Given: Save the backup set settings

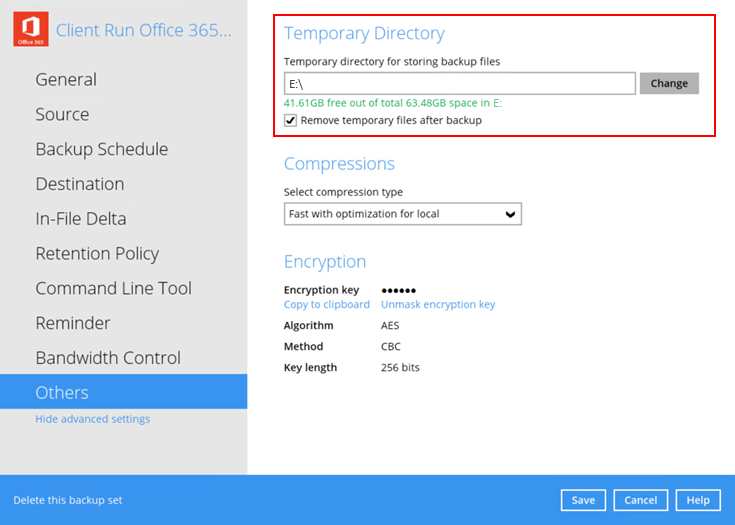Looking at the screenshot, I should tap(583, 500).
